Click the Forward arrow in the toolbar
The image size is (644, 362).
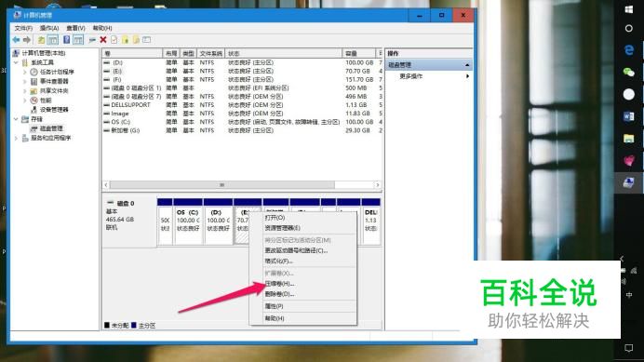[27, 40]
